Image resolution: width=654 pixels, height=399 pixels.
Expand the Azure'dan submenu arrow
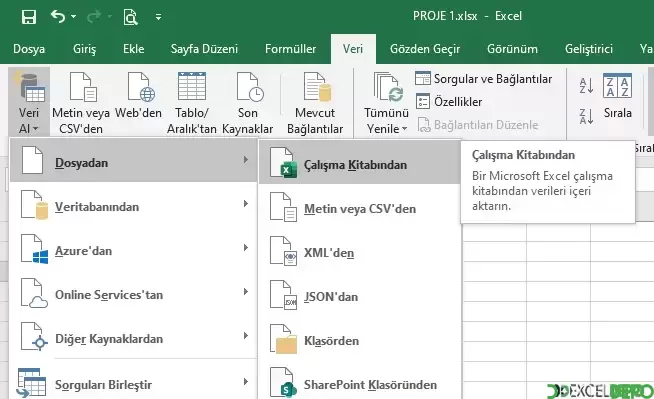pyautogui.click(x=246, y=248)
